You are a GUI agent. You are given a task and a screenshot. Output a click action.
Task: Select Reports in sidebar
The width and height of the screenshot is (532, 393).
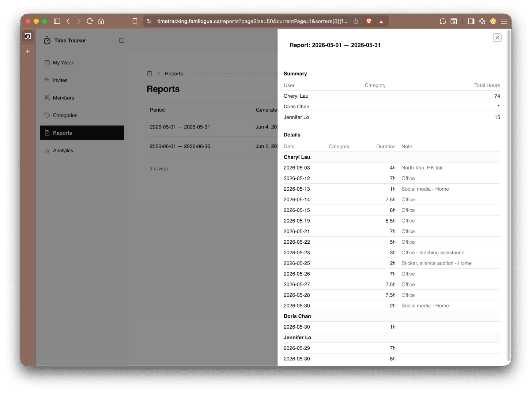tap(82, 133)
